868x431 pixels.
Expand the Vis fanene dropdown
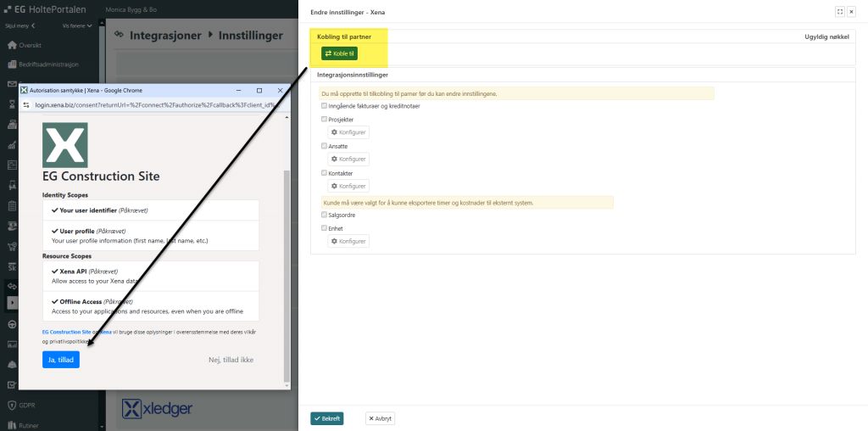coord(75,26)
